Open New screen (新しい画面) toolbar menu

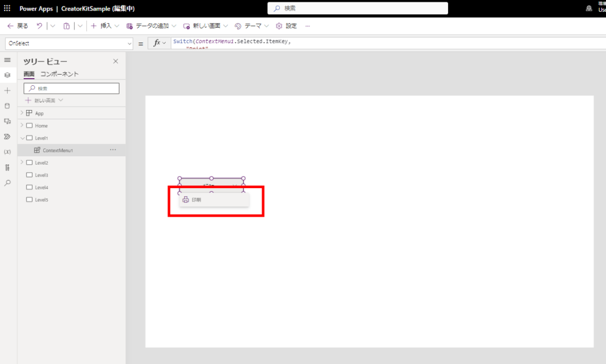(x=205, y=26)
